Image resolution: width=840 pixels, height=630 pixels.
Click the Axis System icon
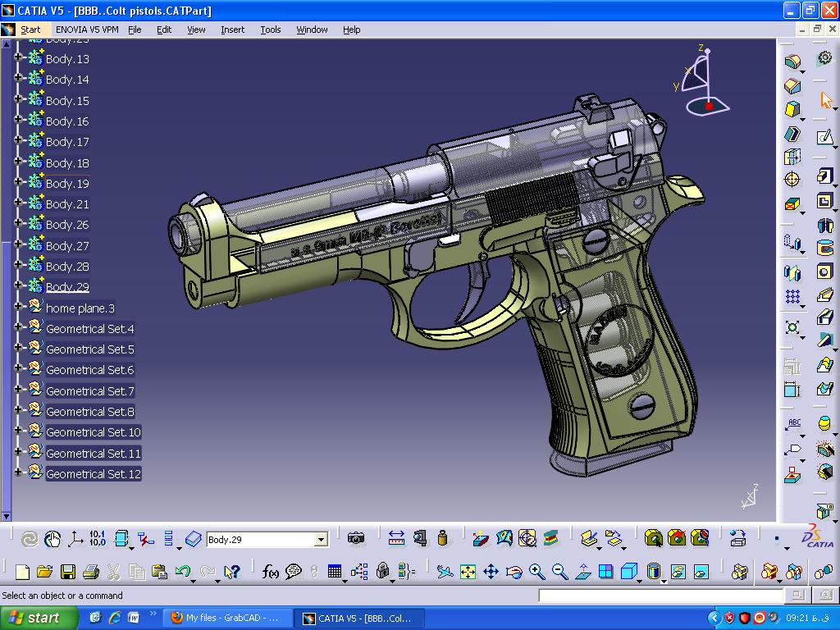click(x=75, y=539)
